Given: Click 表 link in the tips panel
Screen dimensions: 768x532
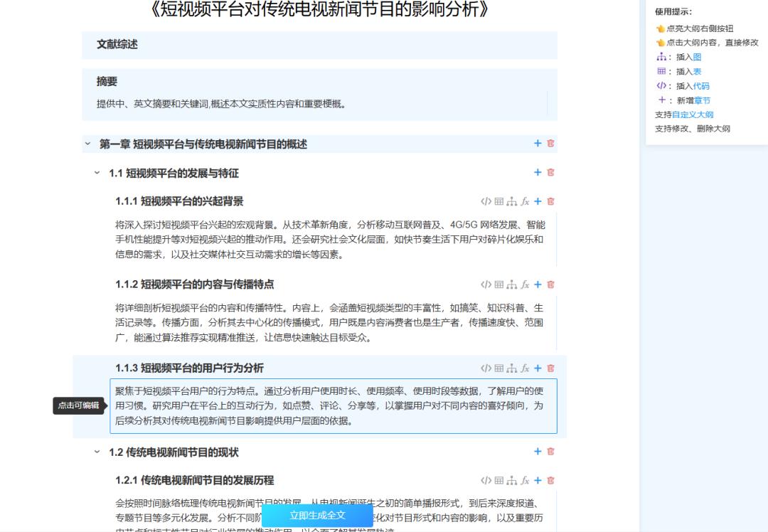Looking at the screenshot, I should pyautogui.click(x=697, y=72).
